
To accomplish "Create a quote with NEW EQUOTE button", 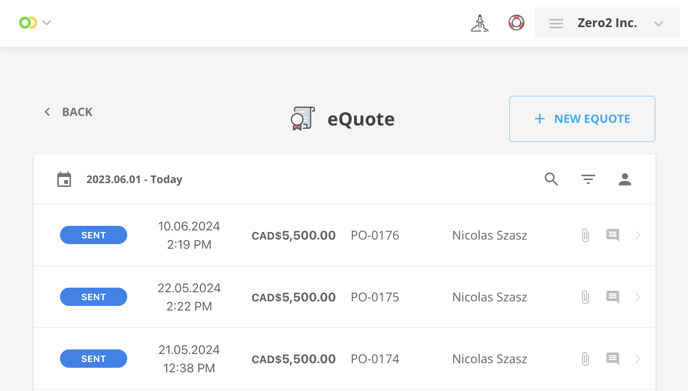I will click(x=582, y=119).
